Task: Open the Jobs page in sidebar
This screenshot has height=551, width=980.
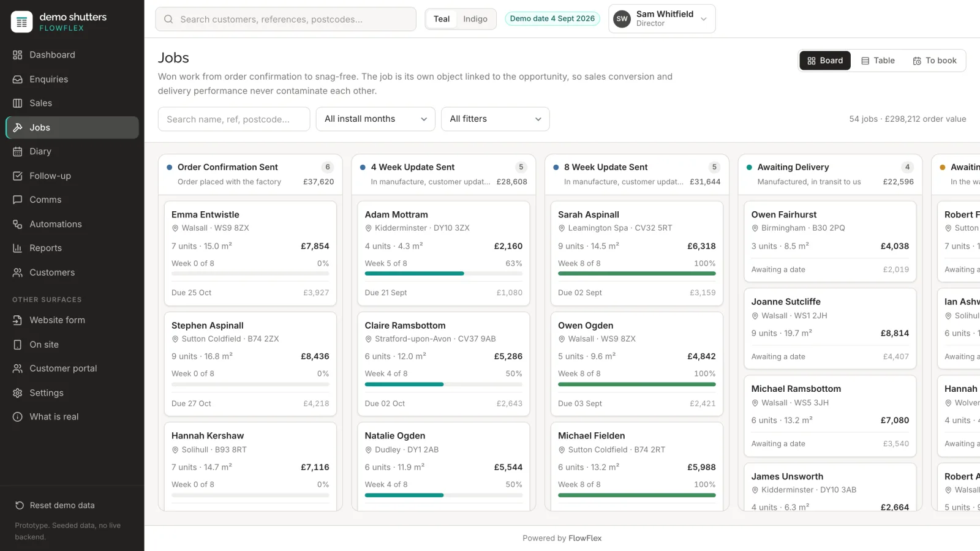Action: [72, 127]
